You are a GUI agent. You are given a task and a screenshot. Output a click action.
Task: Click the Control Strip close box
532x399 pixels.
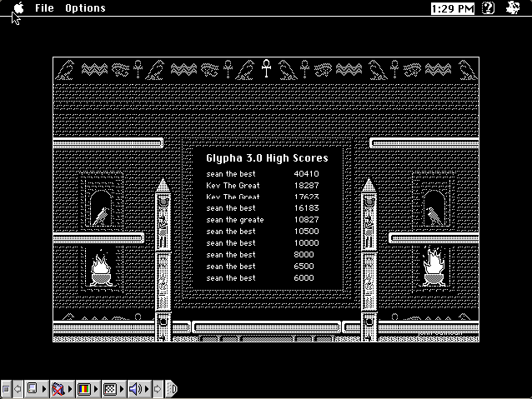tap(6, 389)
